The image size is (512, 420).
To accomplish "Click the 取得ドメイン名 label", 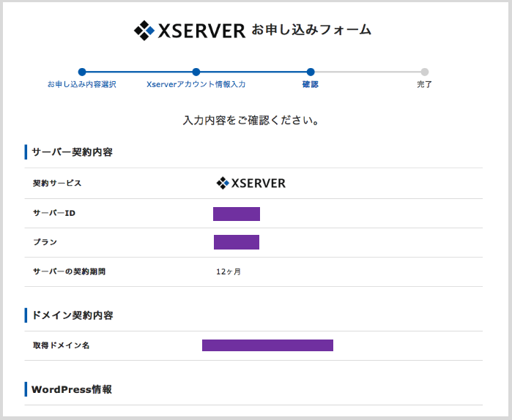I will pos(61,345).
